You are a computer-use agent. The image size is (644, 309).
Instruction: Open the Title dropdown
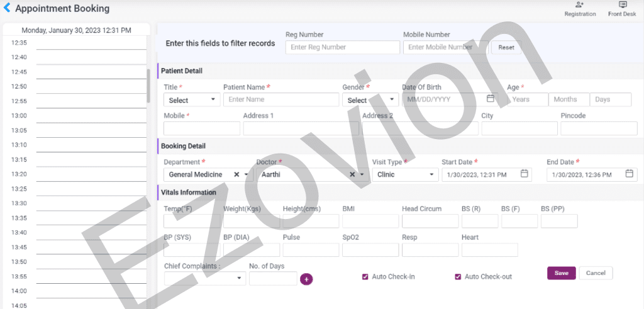coord(192,100)
